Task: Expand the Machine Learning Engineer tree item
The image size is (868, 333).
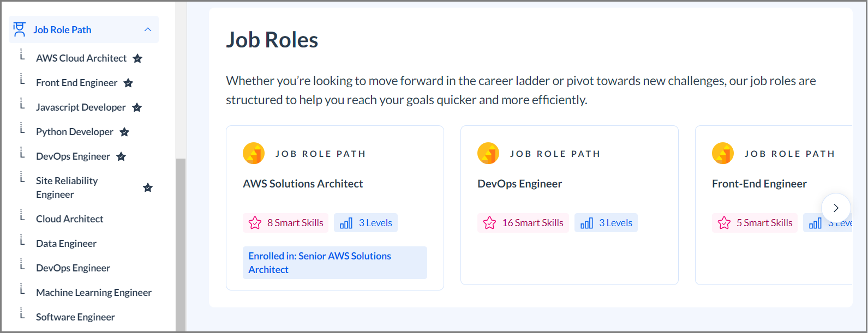Action: 23,292
